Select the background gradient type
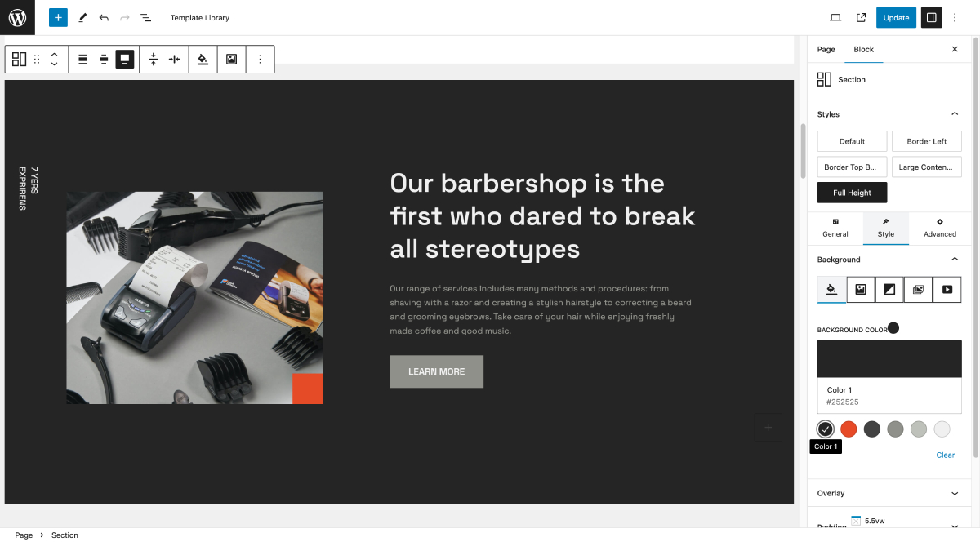 889,289
